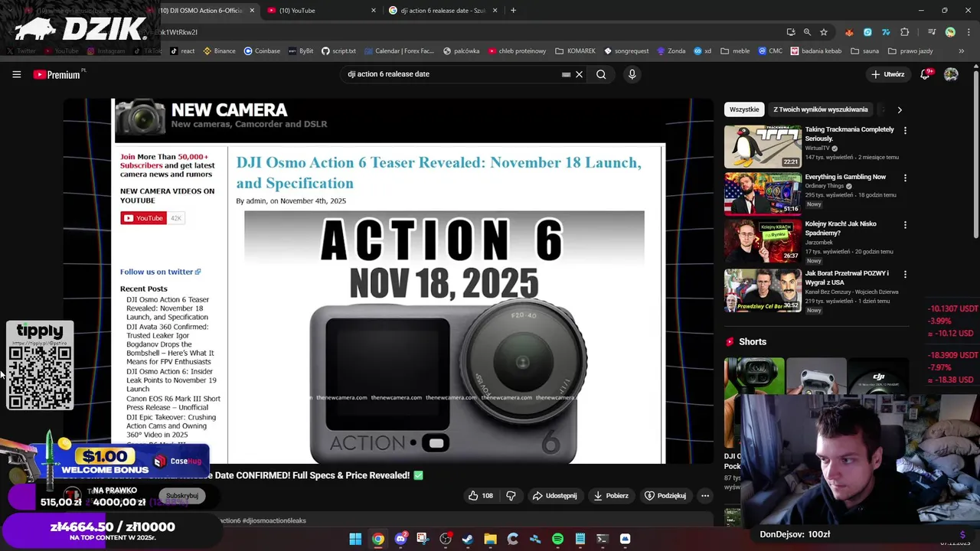Bookmark this page with the star icon

(824, 32)
